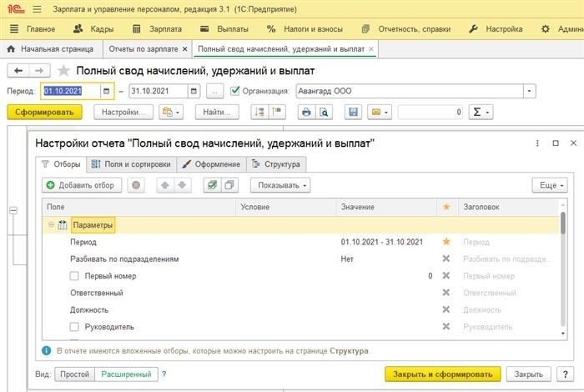This screenshot has width=584, height=392.
Task: Open the sigma sum dropdown
Action: [x=481, y=112]
